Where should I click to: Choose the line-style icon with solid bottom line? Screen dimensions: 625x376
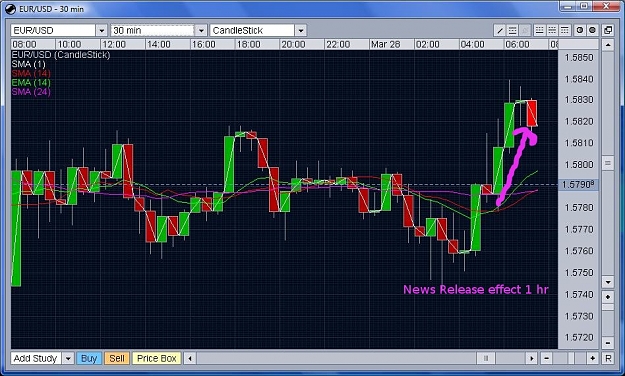coord(539,30)
